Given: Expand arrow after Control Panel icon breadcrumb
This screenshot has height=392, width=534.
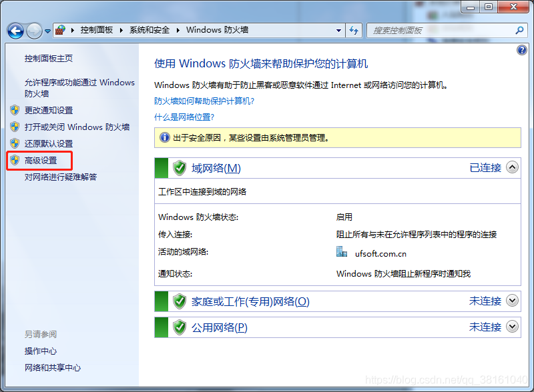Looking at the screenshot, I should click(x=73, y=30).
